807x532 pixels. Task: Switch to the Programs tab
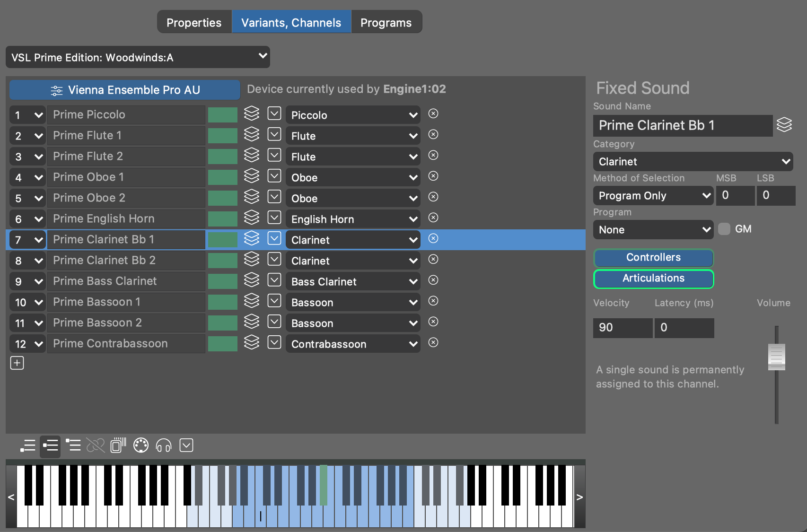coord(386,22)
